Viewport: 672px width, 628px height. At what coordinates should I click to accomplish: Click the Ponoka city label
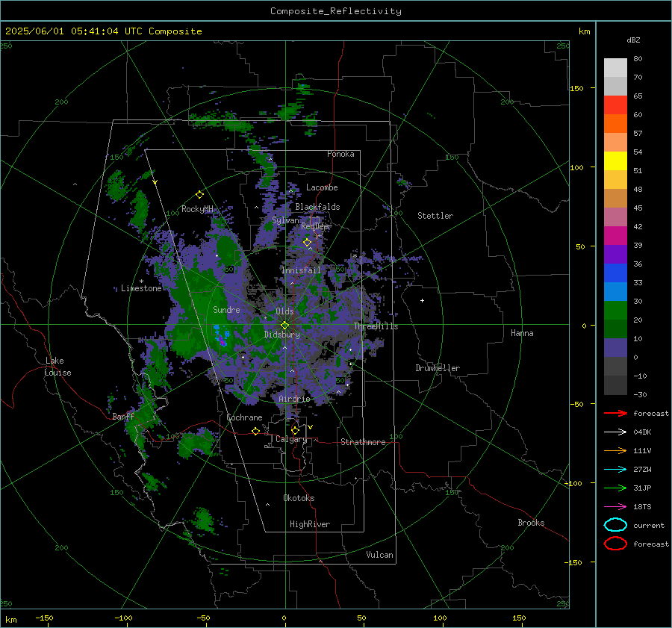coord(340,154)
